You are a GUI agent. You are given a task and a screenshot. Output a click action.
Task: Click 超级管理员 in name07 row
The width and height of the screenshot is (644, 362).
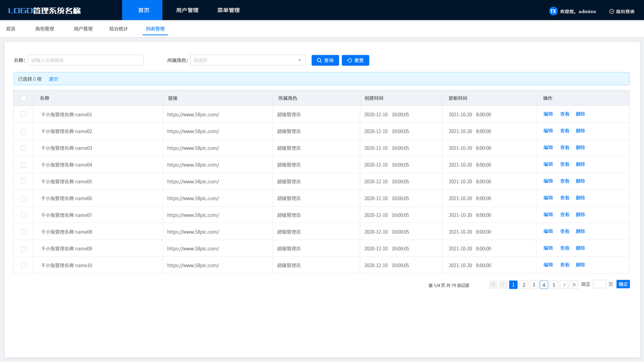point(289,215)
